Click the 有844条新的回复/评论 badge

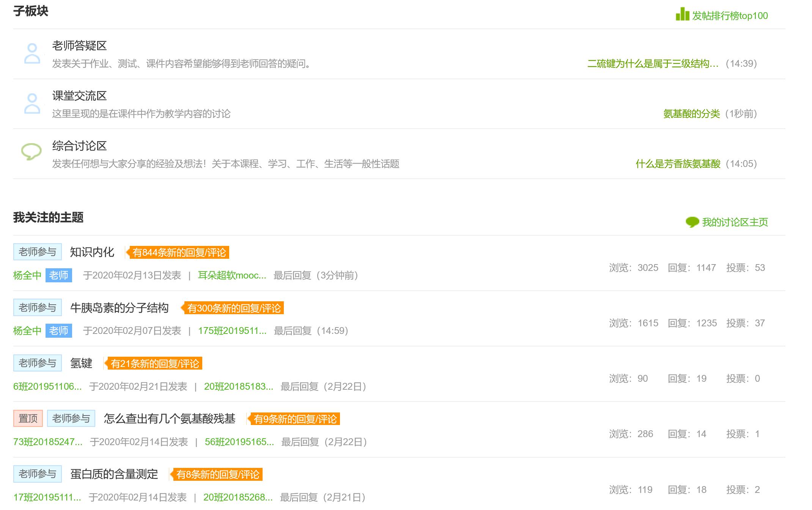click(179, 253)
